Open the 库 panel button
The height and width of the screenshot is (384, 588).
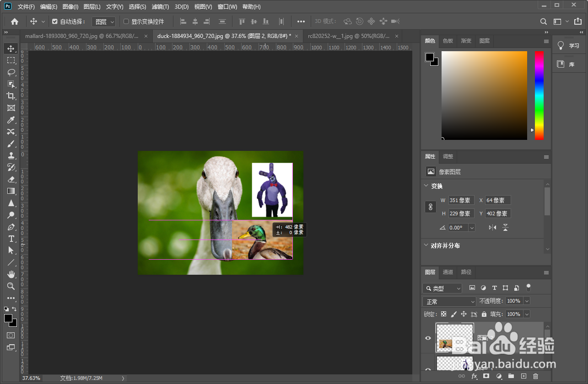click(569, 64)
